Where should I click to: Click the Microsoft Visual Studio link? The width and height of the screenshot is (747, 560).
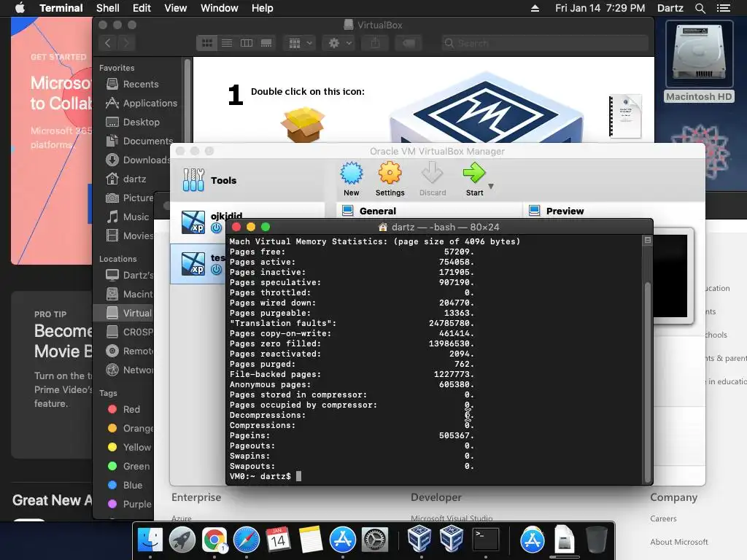point(452,518)
